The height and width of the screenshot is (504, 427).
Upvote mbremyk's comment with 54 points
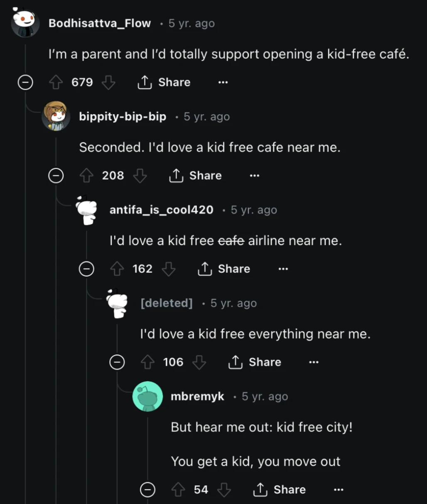click(x=178, y=490)
